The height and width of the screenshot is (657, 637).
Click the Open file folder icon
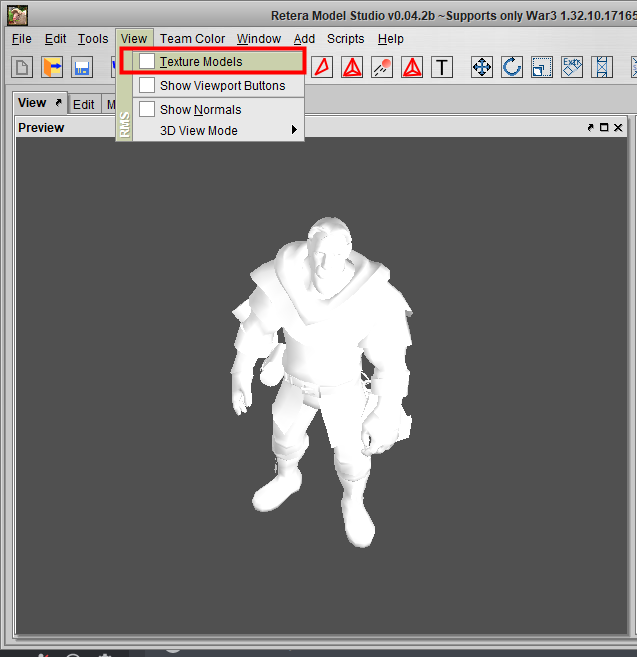[52, 67]
